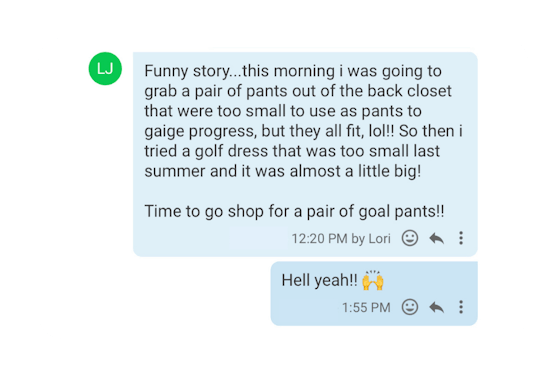The height and width of the screenshot is (377, 538).
Task: Select the "1:55 PM" timestamp
Action: pos(366,307)
